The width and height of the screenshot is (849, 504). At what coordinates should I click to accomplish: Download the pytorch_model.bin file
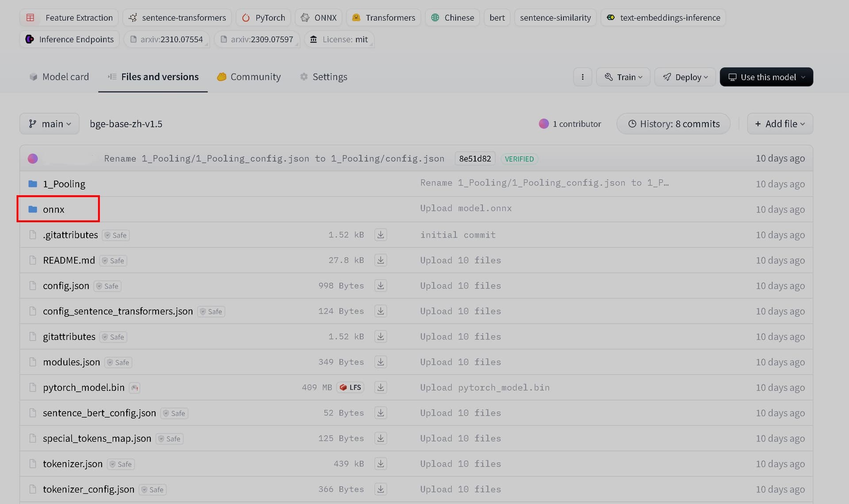click(x=380, y=387)
